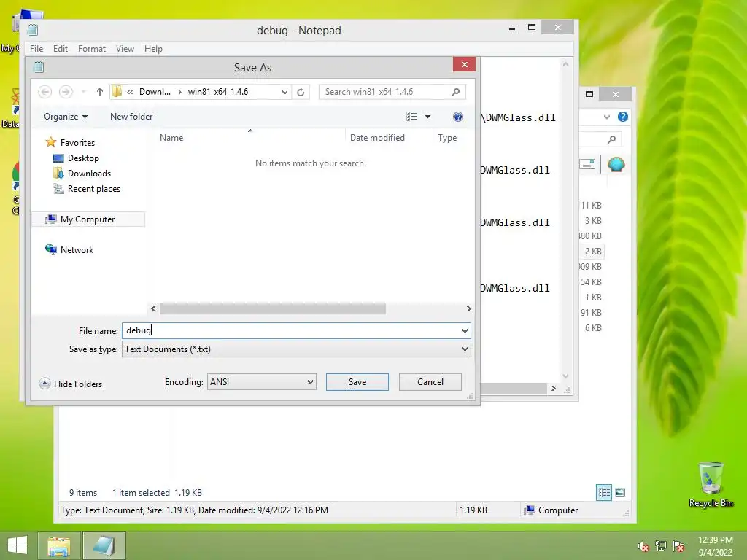
Task: Select My Computer in navigation pane
Action: [88, 219]
